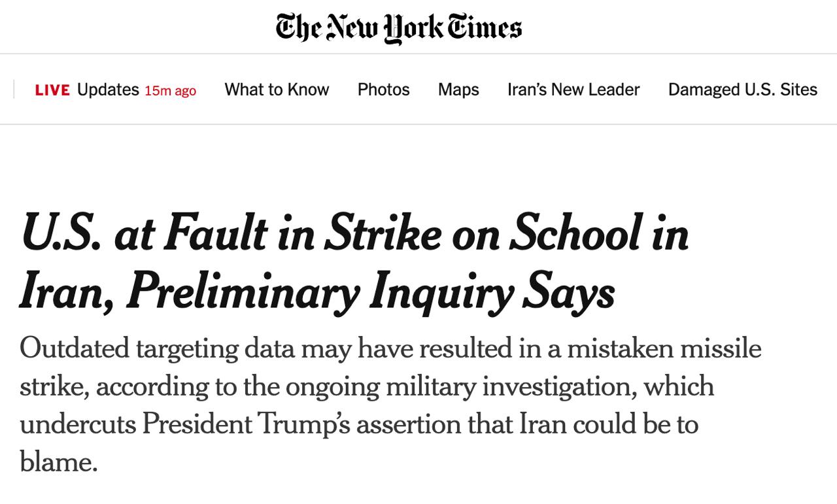Open the Damaged U.S. Sites tab
Screen dimensions: 837x504
742,90
